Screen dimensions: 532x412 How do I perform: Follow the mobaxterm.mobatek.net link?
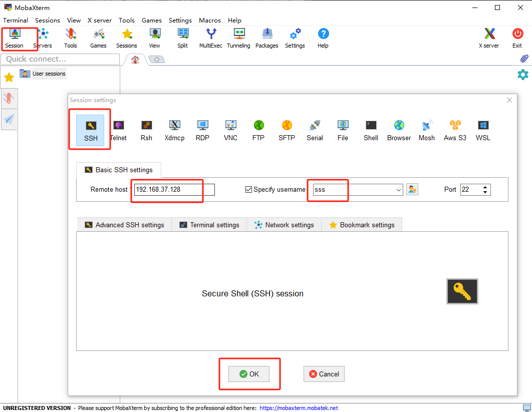[299, 408]
